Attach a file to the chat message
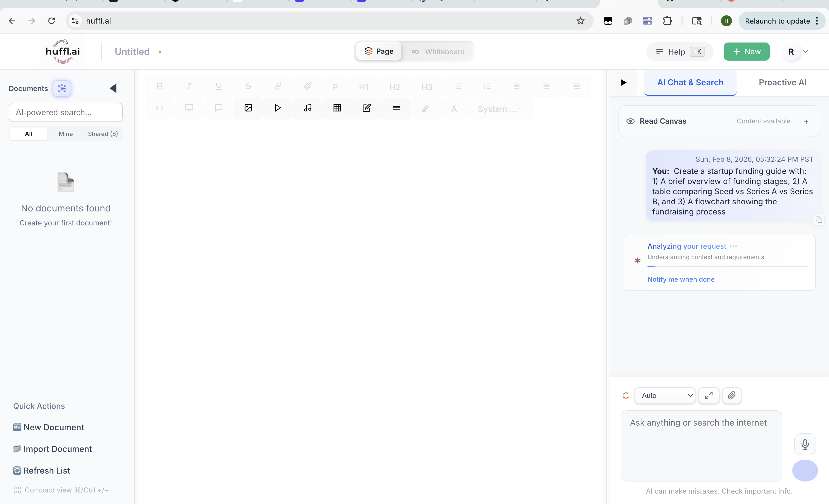The image size is (829, 504). (731, 395)
